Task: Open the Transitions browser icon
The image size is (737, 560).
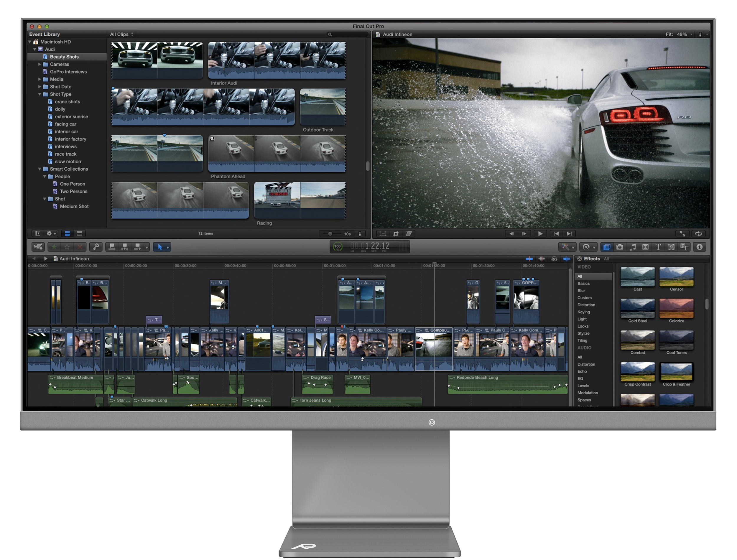Action: coord(646,247)
